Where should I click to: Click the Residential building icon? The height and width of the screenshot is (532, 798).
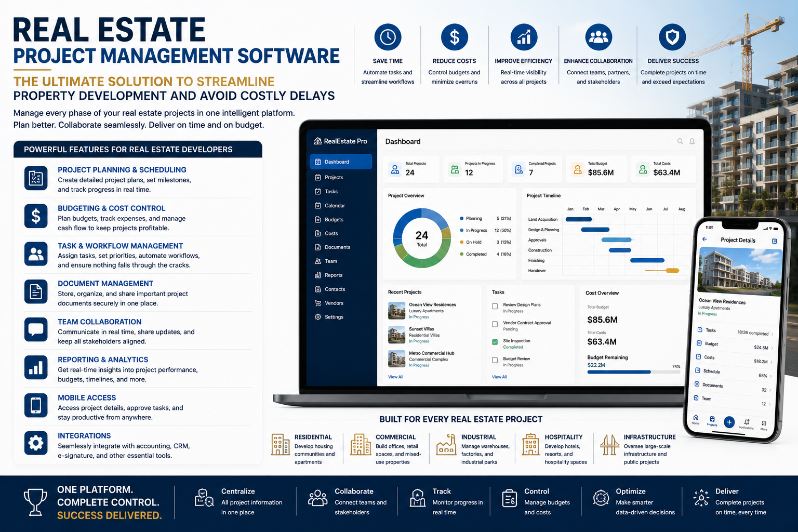(281, 444)
